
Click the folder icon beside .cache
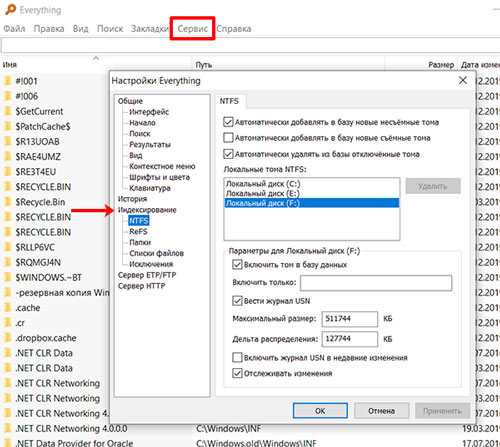click(x=7, y=308)
